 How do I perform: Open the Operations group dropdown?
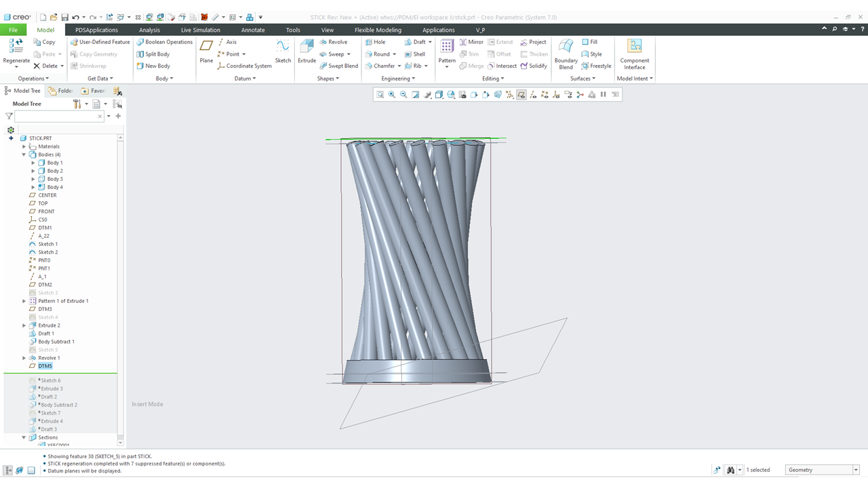pos(33,79)
